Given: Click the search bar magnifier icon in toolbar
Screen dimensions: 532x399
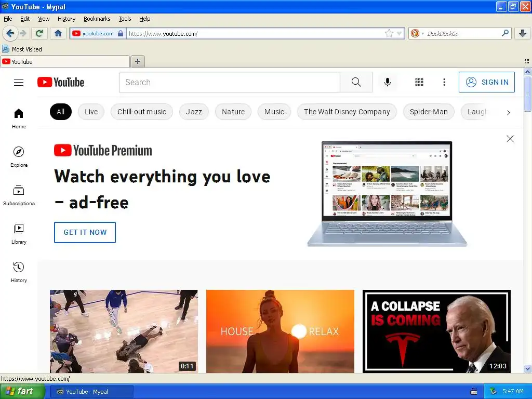Looking at the screenshot, I should point(505,33).
